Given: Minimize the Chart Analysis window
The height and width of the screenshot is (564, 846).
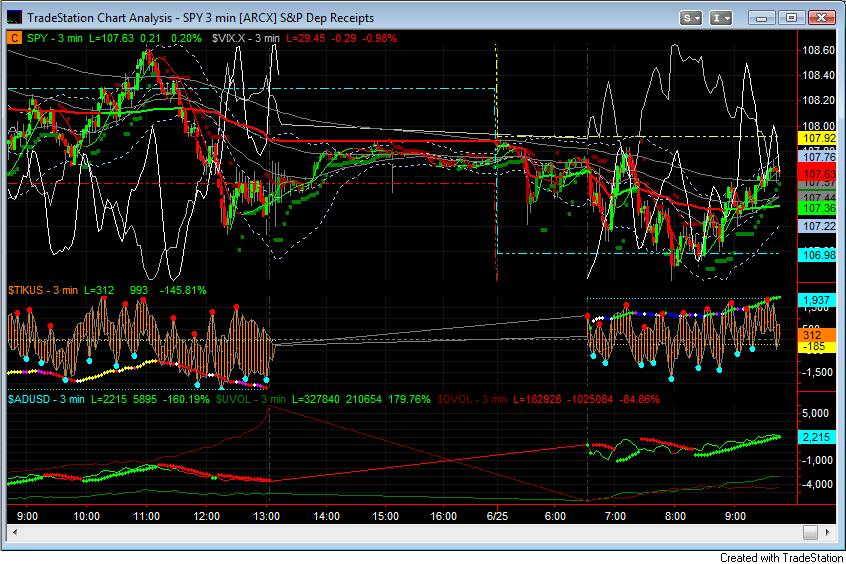Looking at the screenshot, I should tap(761, 18).
